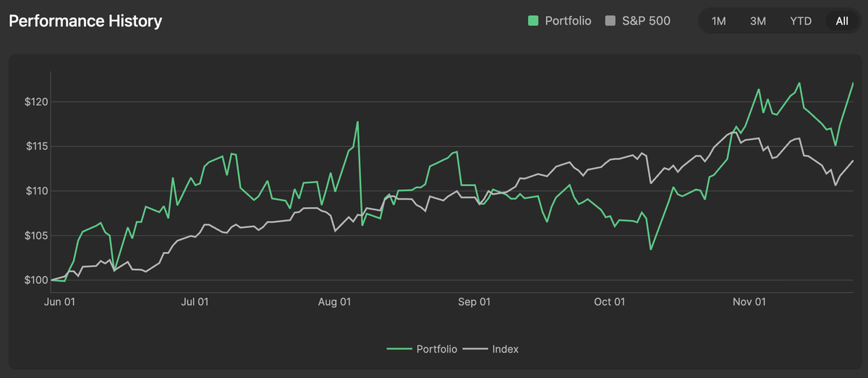Click the portfolio spike peak in early August
Viewport: 868px width, 378px height.
tap(357, 122)
